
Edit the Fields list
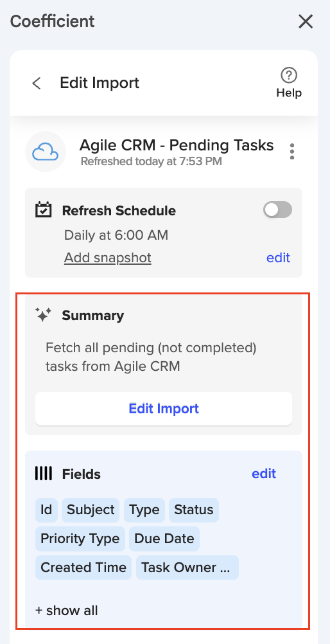[264, 474]
